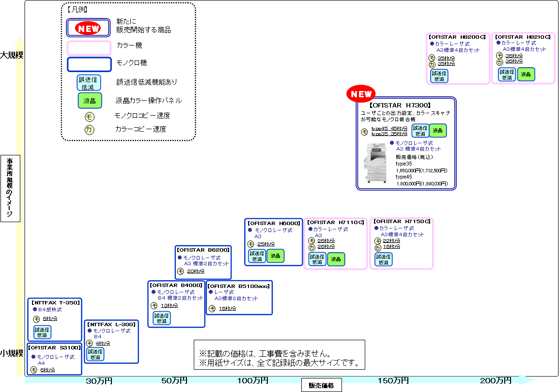Click the 誤送信低減 badge in the H6000 card

257,256
